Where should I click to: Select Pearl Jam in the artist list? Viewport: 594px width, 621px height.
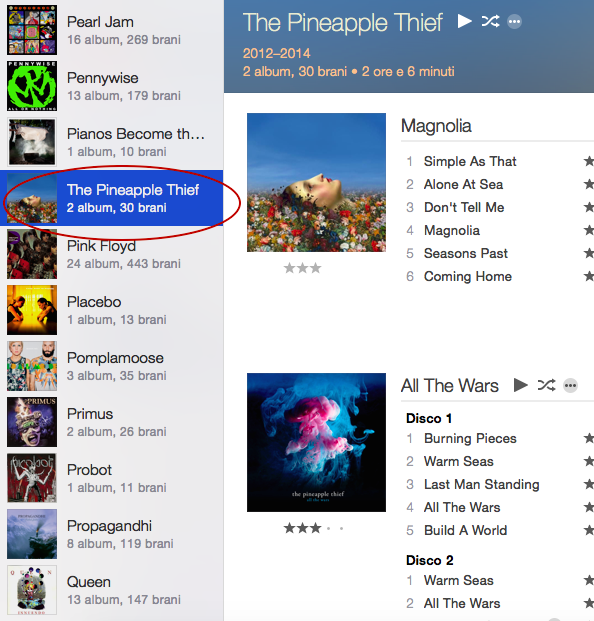pos(112,30)
